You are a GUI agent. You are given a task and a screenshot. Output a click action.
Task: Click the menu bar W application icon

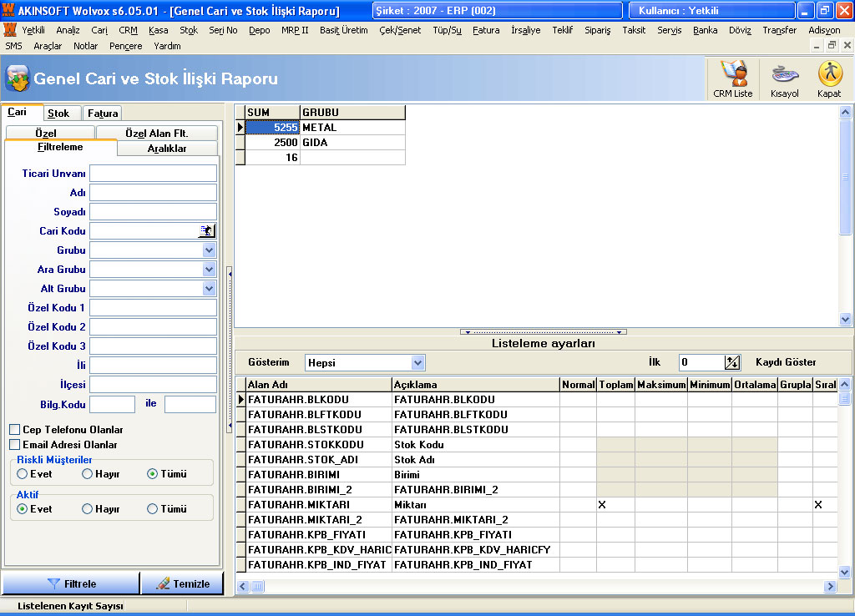coord(10,29)
